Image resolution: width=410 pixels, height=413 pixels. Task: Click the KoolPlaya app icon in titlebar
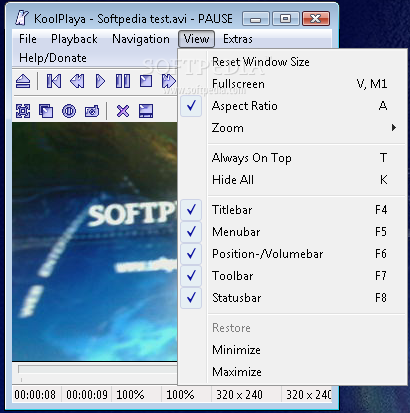coord(22,18)
